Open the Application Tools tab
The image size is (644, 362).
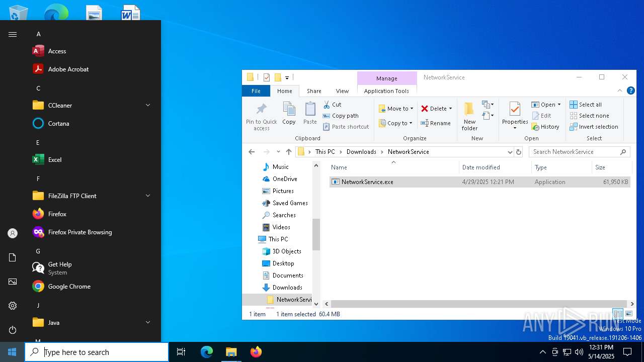[x=386, y=91]
